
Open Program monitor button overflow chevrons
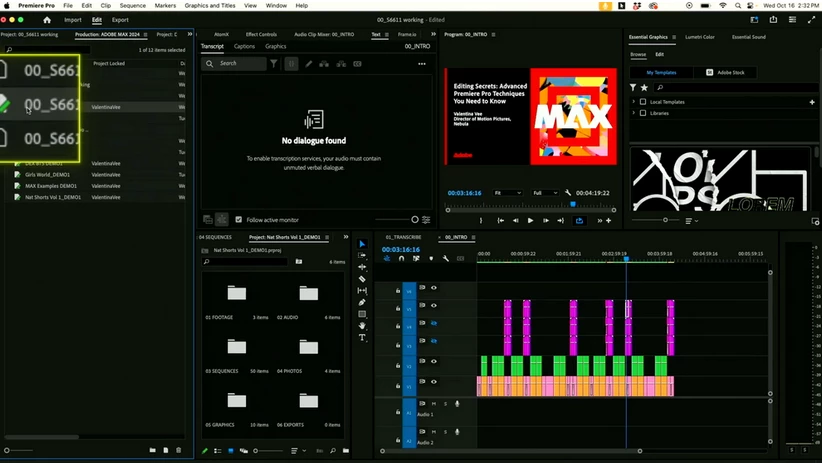tap(600, 221)
